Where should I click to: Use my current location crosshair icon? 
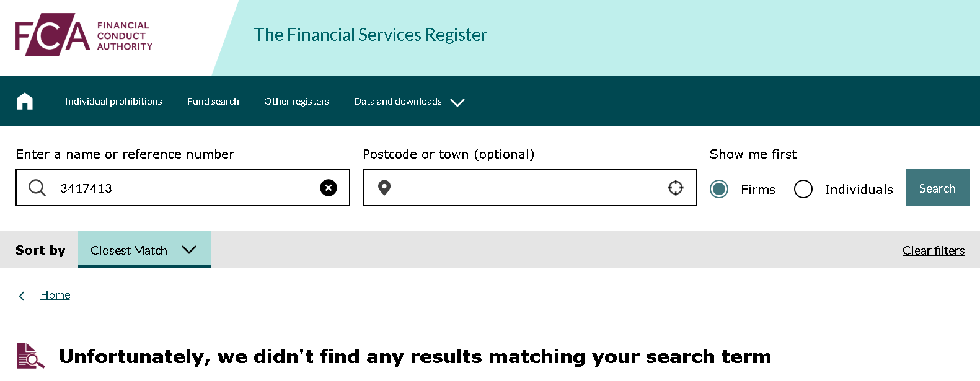click(676, 188)
